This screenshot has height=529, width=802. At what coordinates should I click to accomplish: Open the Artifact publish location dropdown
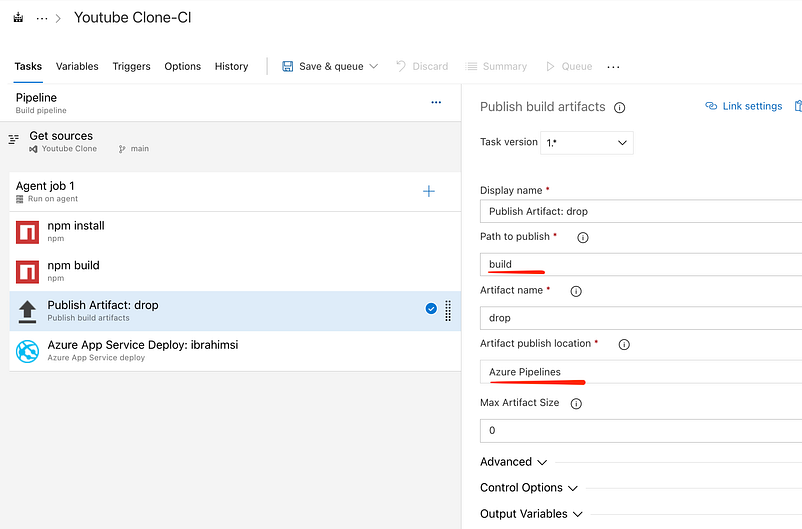click(x=641, y=372)
